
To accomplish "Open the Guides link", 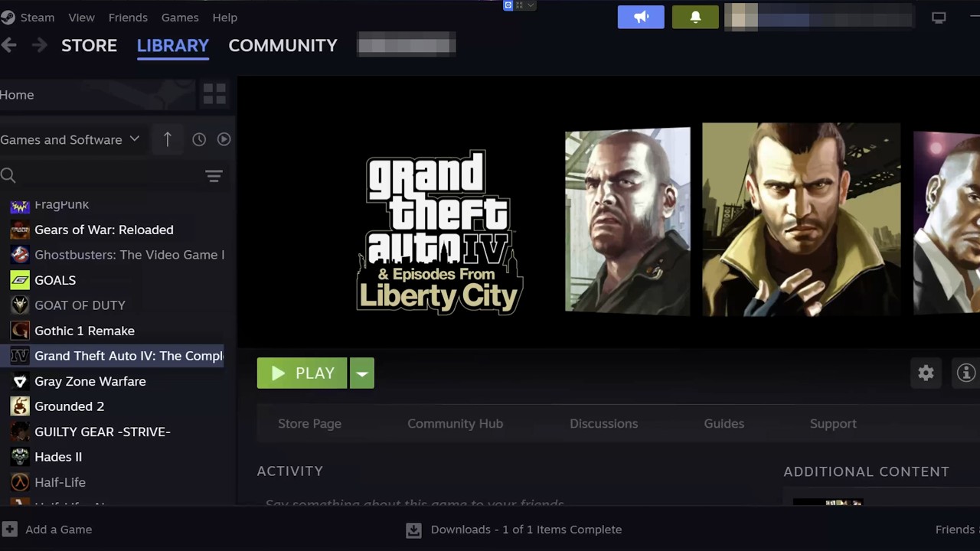I will pyautogui.click(x=724, y=423).
